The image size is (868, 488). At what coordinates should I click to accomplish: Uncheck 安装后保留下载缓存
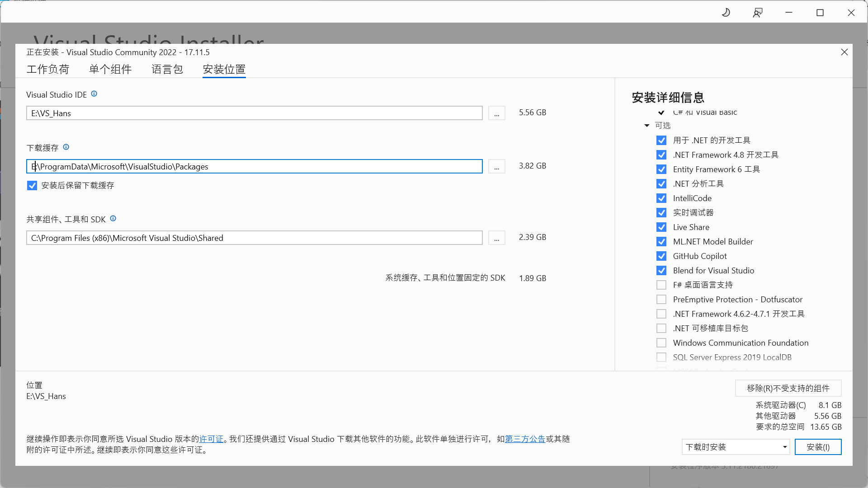point(32,185)
